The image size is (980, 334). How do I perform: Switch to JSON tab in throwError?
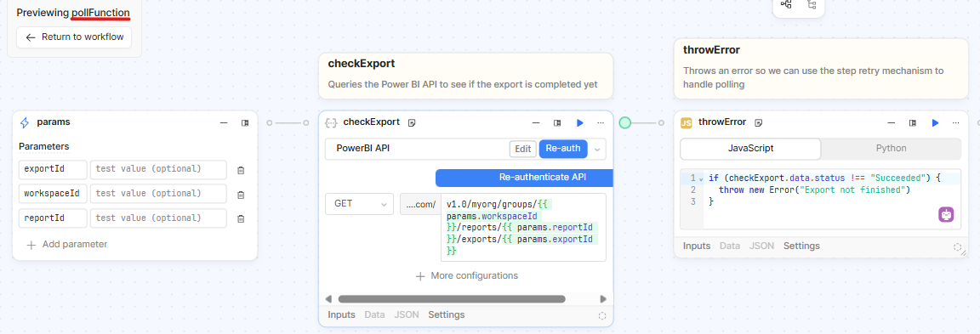point(762,246)
